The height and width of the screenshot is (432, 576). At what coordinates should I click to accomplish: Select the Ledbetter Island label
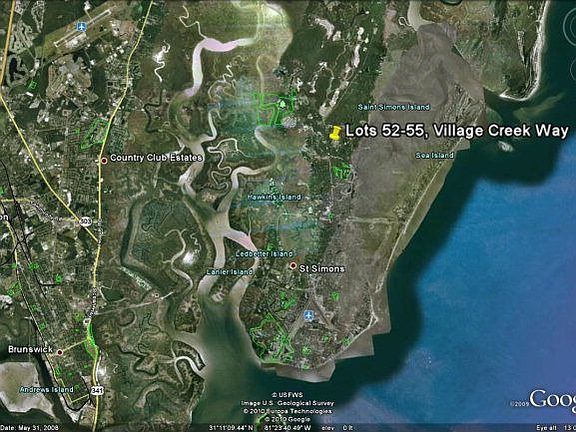coord(264,254)
